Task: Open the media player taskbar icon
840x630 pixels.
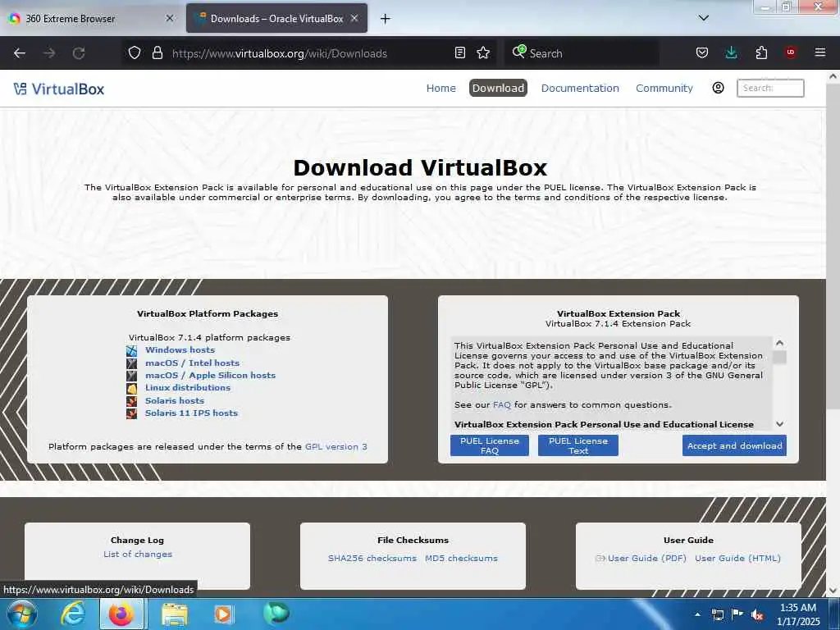Action: pos(223,614)
